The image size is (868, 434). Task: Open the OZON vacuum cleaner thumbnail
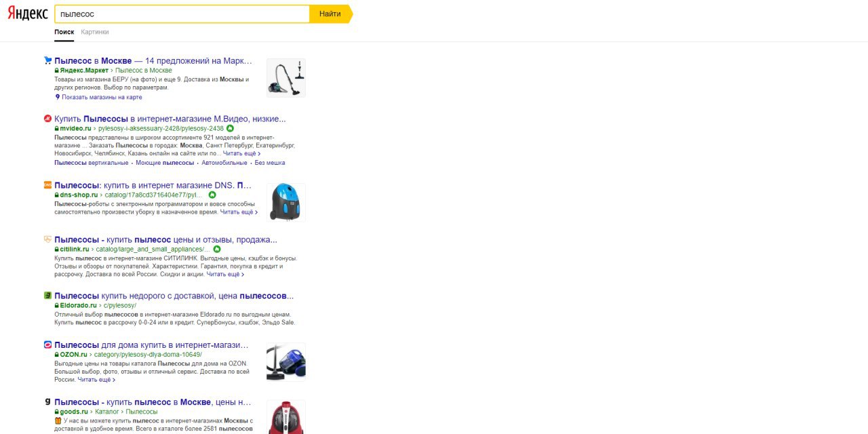286,362
